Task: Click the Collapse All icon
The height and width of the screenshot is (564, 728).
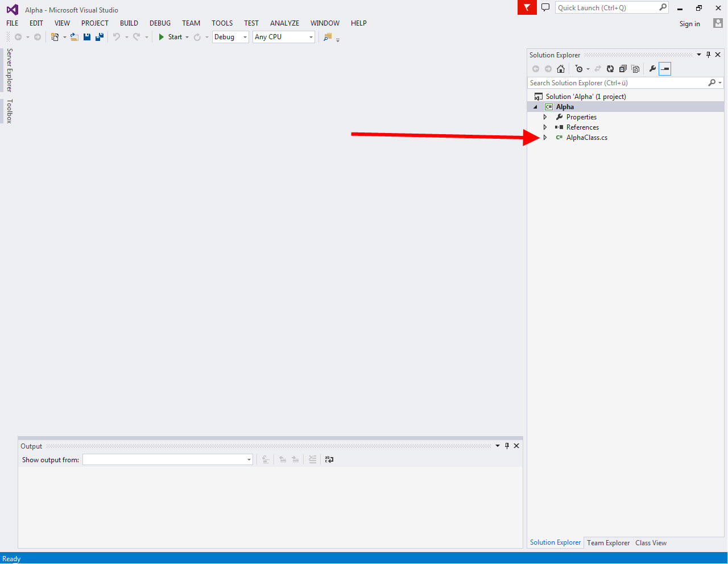Action: 623,69
